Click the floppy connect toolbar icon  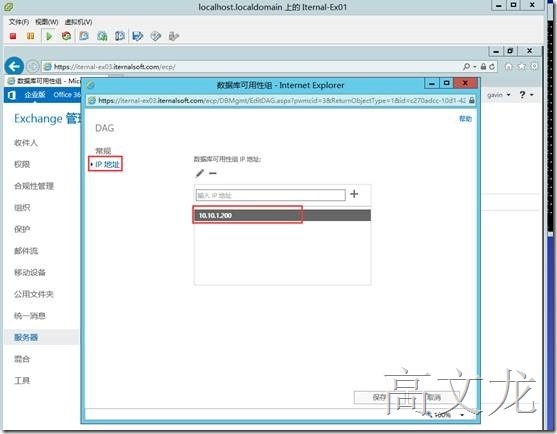137,36
